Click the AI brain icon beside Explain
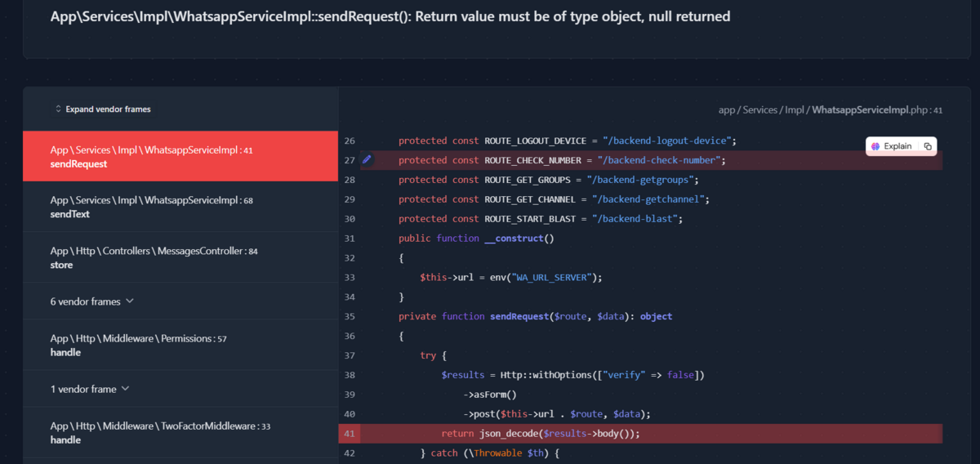 pos(875,146)
